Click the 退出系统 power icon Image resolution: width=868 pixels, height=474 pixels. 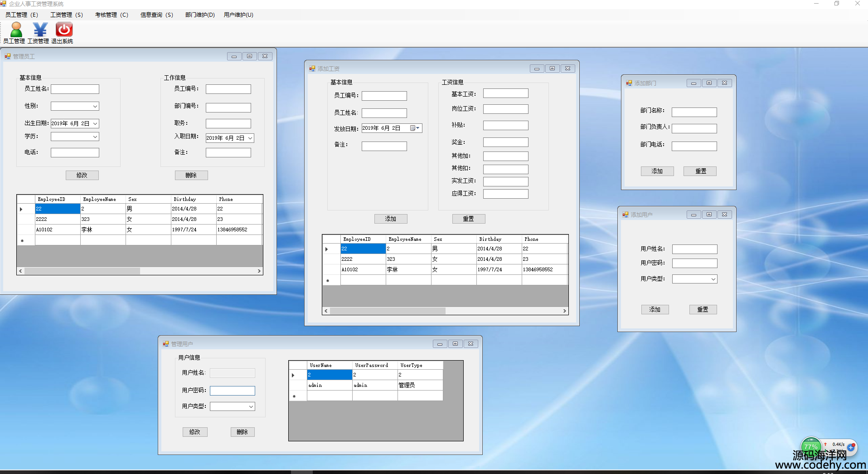coord(64,30)
